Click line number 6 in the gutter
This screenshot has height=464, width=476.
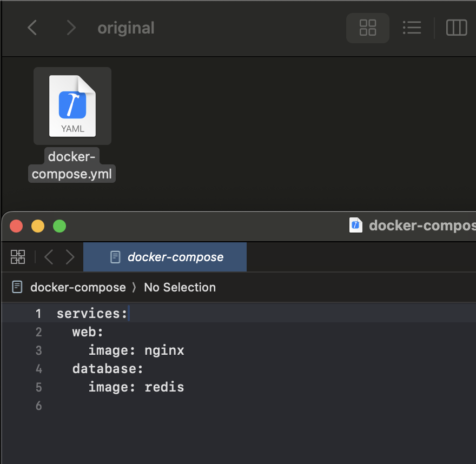pos(38,406)
